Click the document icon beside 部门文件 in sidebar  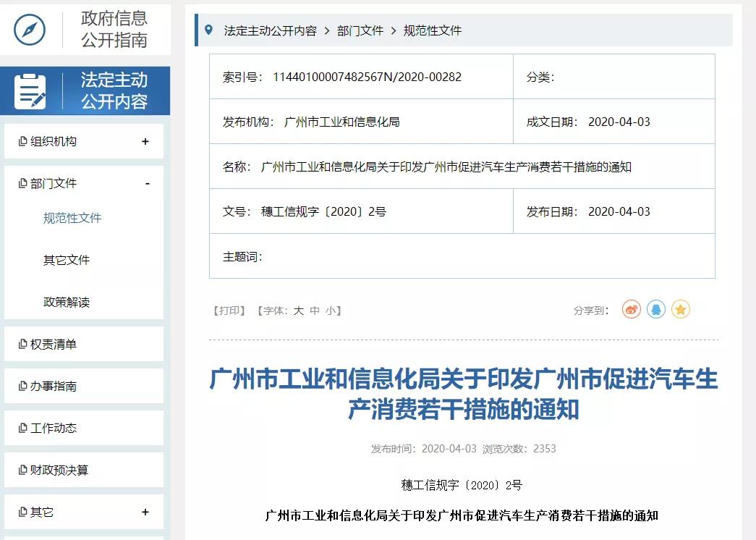22,183
